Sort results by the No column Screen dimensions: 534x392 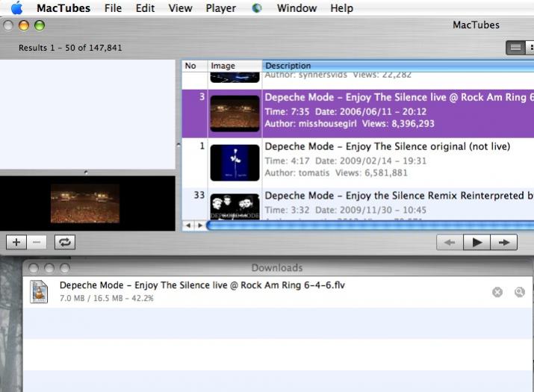tap(194, 66)
